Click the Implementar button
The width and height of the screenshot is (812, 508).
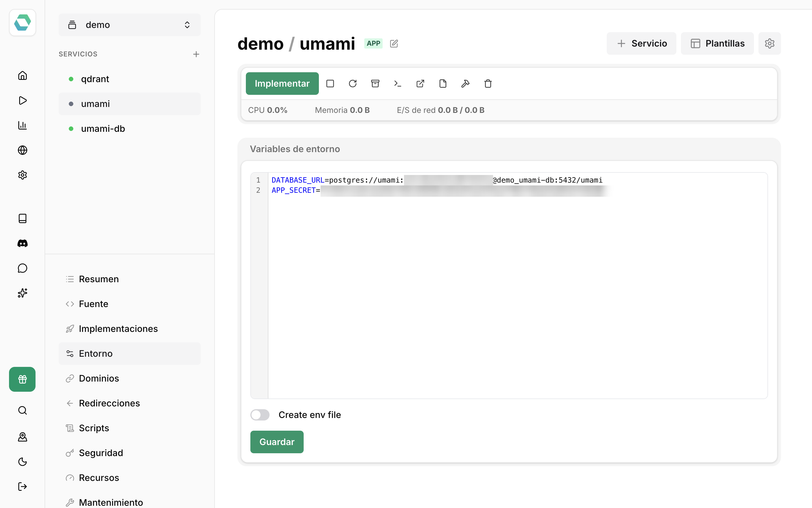pos(282,83)
